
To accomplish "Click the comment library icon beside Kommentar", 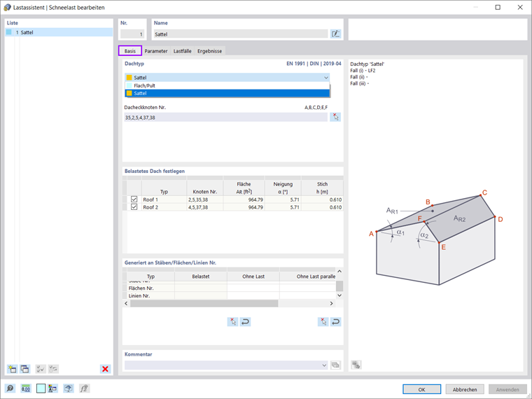I will 335,365.
